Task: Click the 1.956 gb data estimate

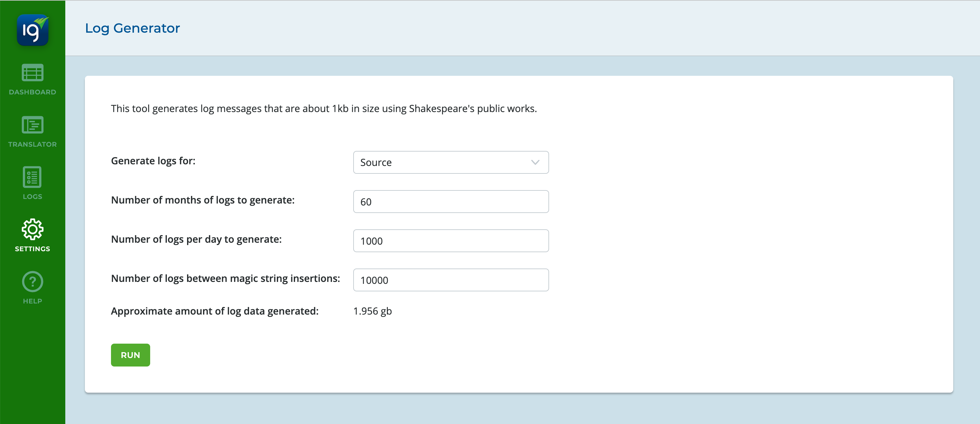Action: point(372,311)
